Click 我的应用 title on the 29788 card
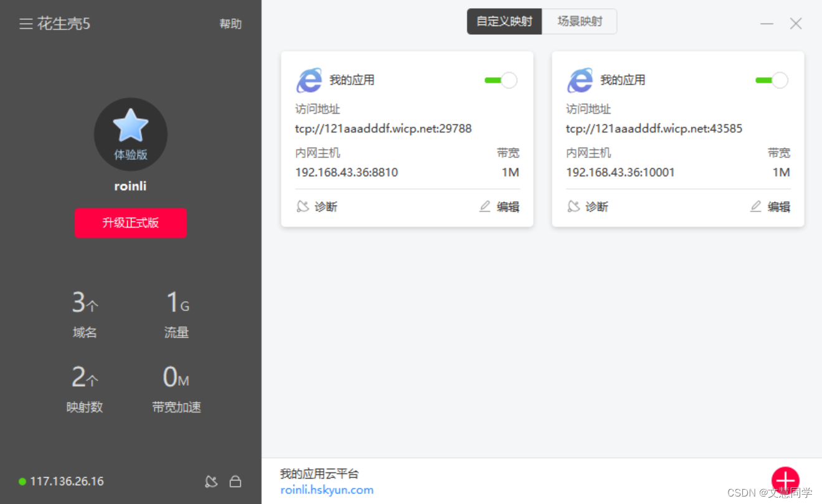Screen dimensions: 822x504 click(x=352, y=80)
